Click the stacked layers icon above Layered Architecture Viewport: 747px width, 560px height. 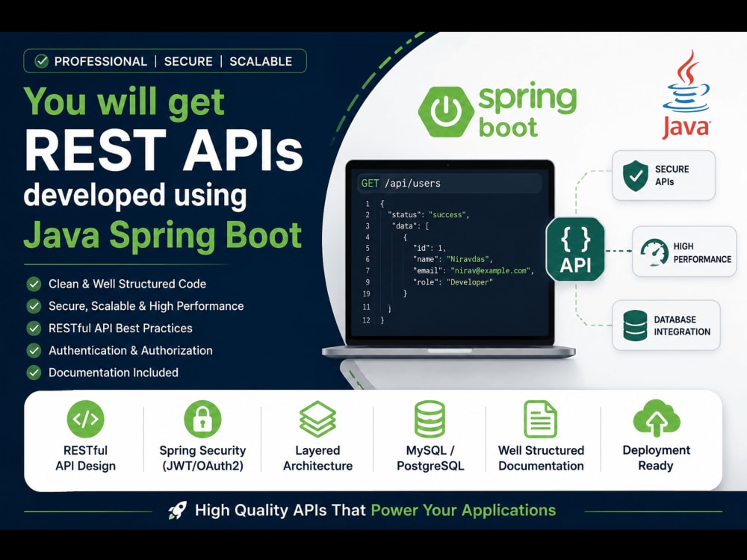[317, 419]
